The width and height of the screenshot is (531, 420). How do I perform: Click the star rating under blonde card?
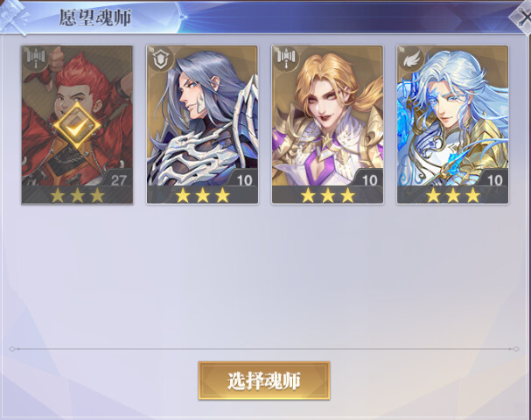(328, 195)
